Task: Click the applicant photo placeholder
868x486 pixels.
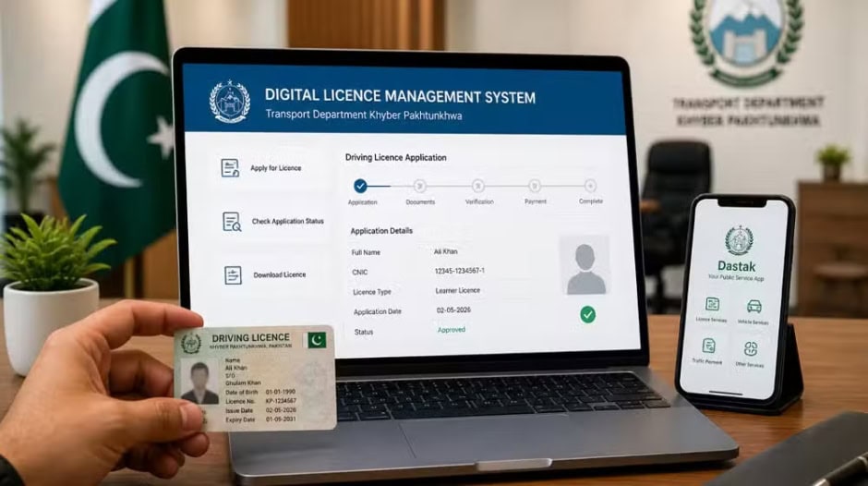Action: coord(585,265)
